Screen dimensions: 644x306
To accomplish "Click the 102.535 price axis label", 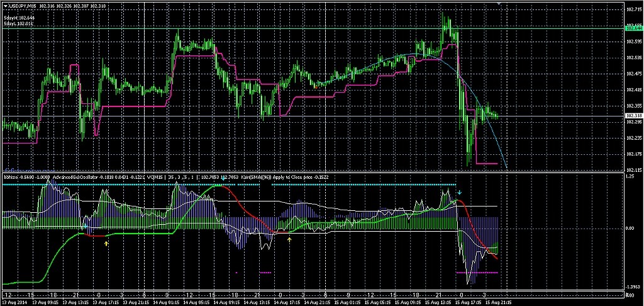I will point(634,57).
